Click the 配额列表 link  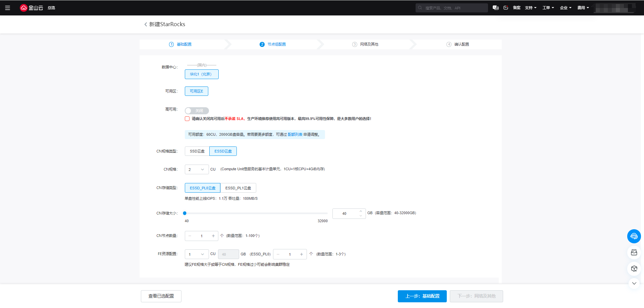(x=295, y=134)
